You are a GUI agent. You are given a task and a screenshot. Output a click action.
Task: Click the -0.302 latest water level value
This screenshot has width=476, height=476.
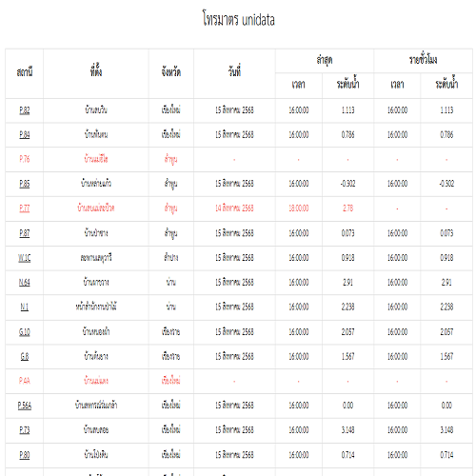click(347, 184)
